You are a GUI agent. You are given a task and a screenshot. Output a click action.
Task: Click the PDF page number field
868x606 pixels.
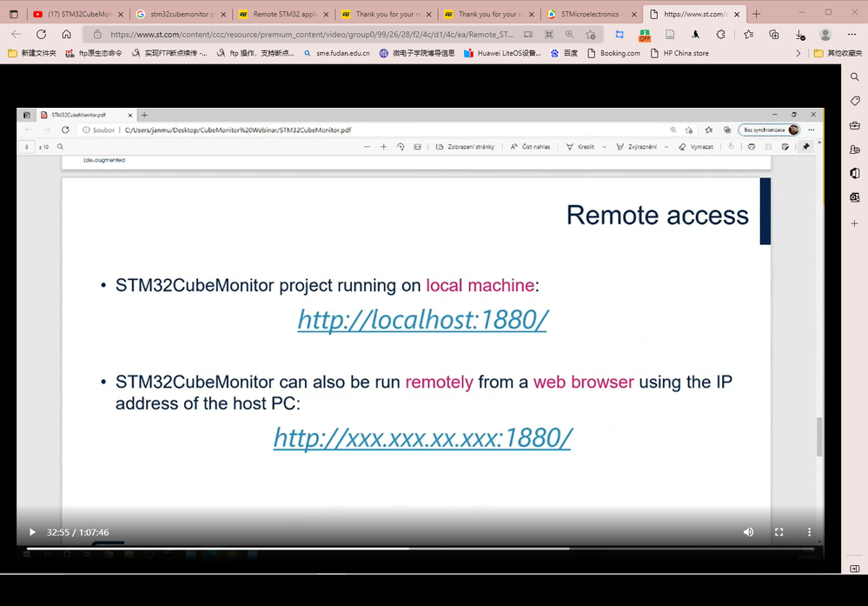(27, 147)
